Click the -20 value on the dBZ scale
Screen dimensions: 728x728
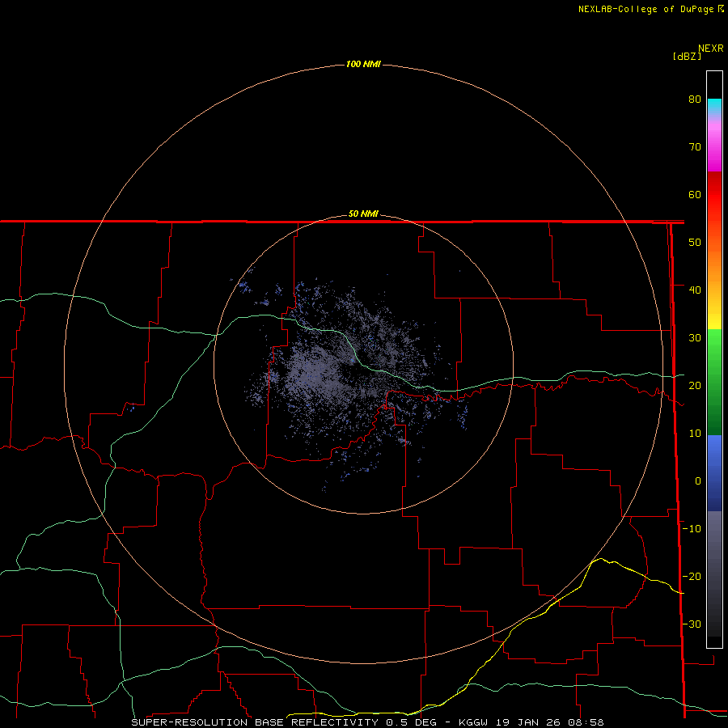coord(692,577)
